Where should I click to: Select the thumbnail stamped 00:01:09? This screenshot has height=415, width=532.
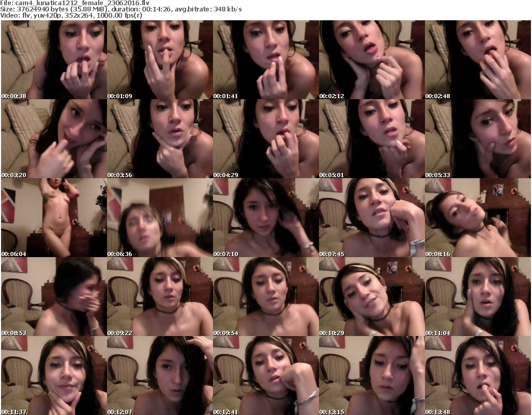160,60
